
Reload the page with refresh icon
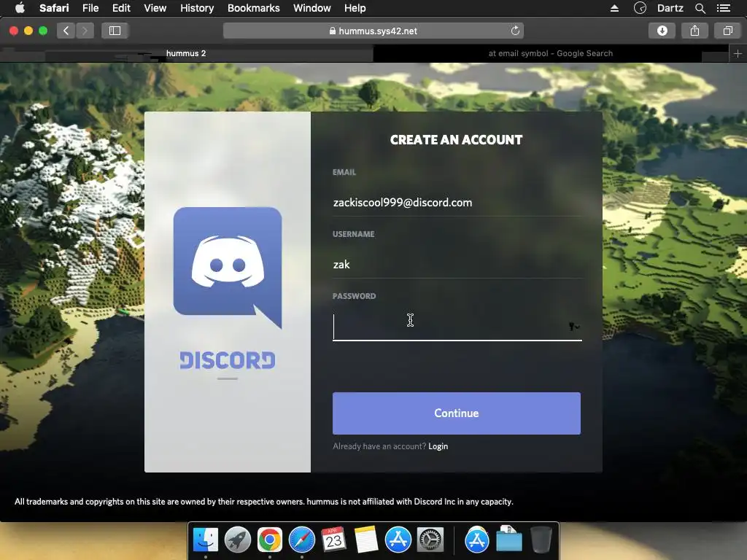click(515, 31)
